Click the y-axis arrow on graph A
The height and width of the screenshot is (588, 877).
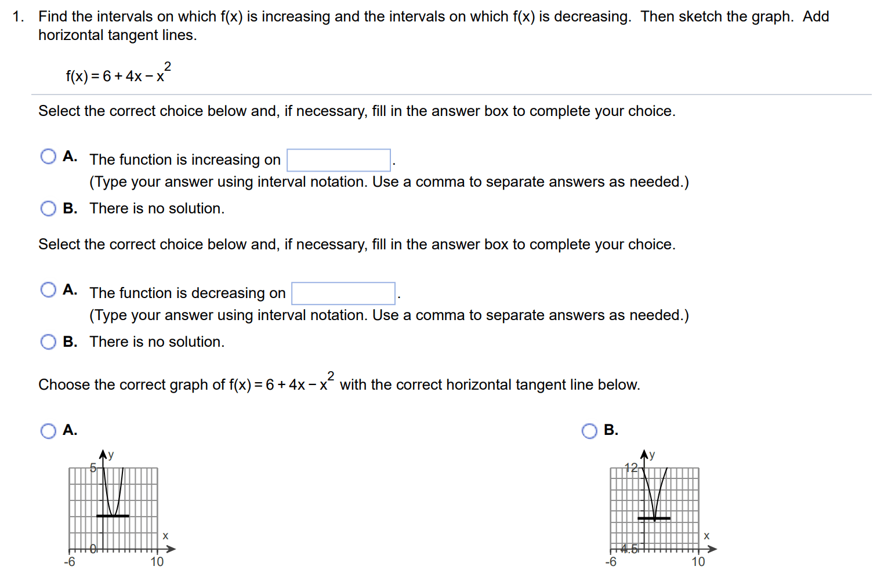(x=103, y=454)
